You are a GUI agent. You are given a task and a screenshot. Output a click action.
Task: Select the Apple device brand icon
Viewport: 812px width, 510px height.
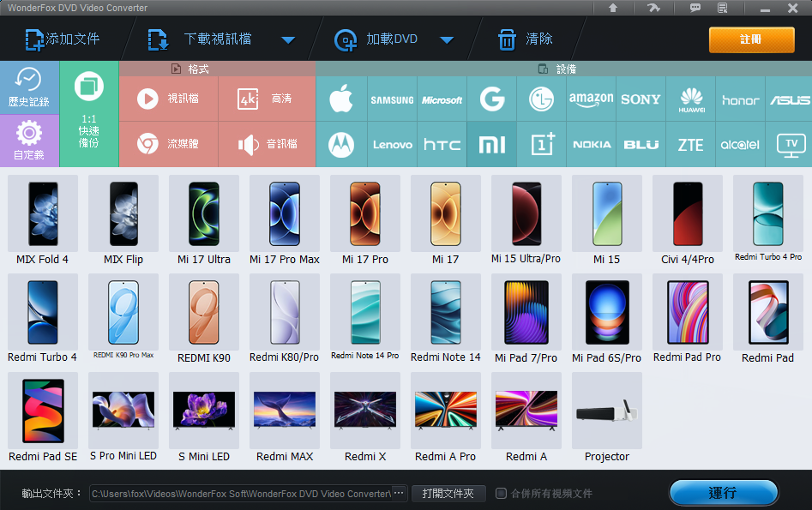tap(340, 99)
